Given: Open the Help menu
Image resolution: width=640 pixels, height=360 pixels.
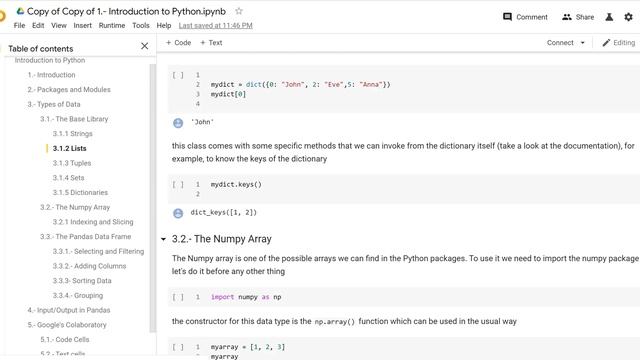Looking at the screenshot, I should pyautogui.click(x=164, y=25).
